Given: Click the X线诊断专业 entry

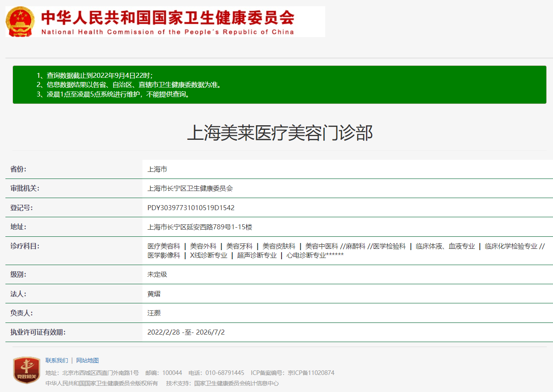Looking at the screenshot, I should click(x=209, y=255).
